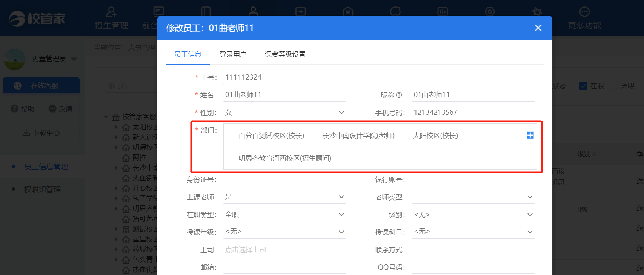This screenshot has width=644, height=275.
Task: Click the blue plus icon to add department
Action: click(x=530, y=135)
